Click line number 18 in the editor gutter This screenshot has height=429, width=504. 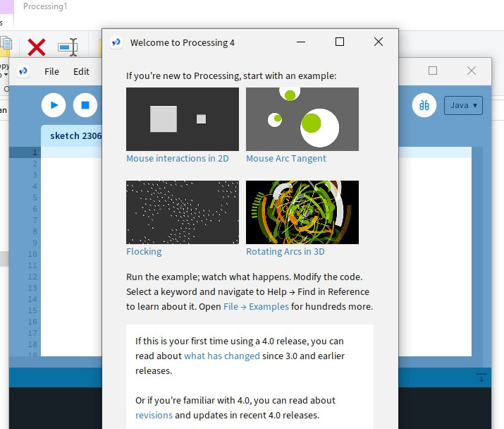pos(32,344)
